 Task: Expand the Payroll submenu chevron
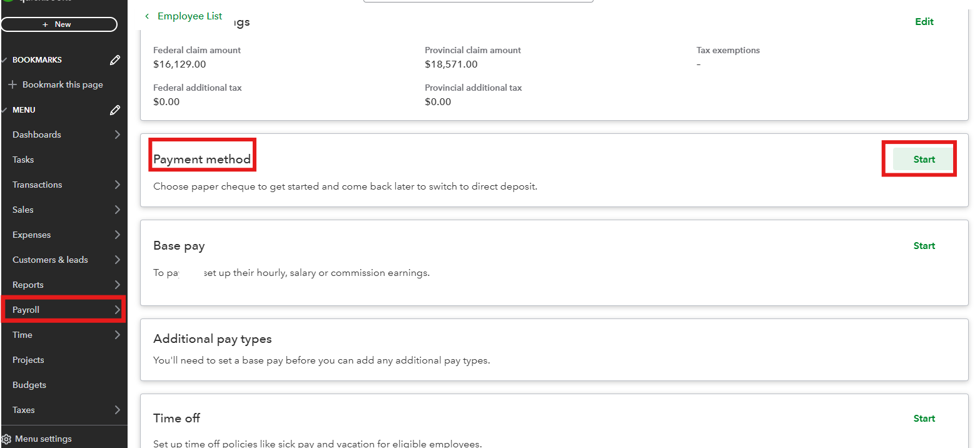(x=117, y=310)
